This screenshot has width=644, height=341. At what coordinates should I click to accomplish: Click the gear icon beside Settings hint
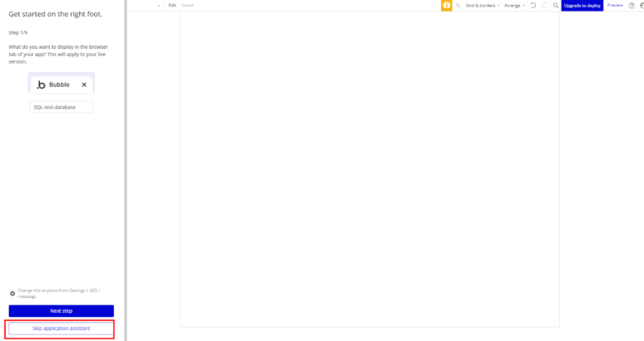[12, 293]
